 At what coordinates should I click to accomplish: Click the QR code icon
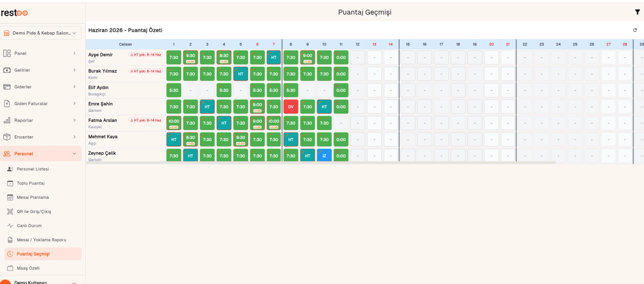(x=10, y=212)
